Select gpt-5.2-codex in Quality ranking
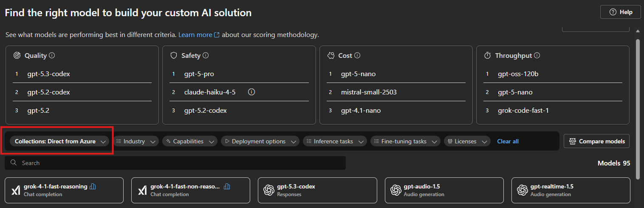 click(48, 92)
